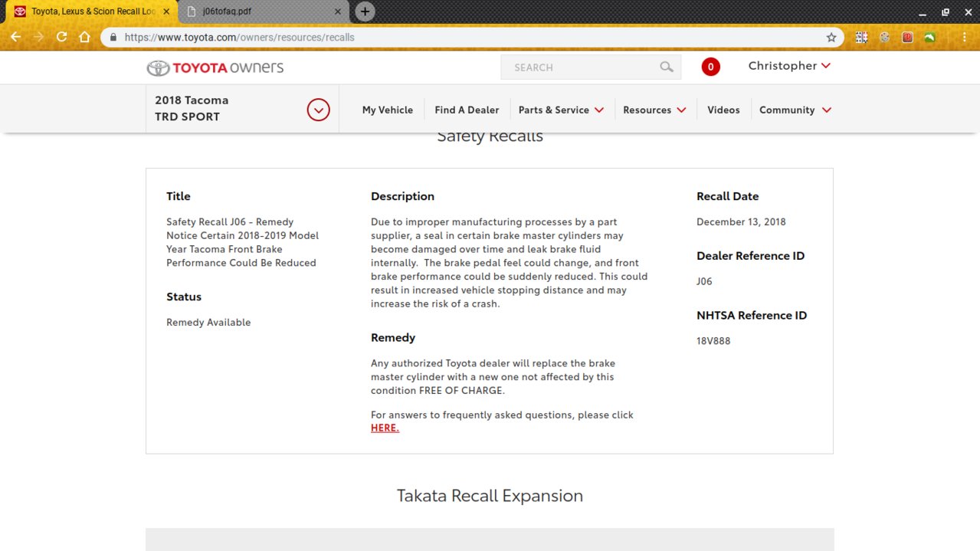Close the Toyota Recall Lookup tab

point(166,12)
